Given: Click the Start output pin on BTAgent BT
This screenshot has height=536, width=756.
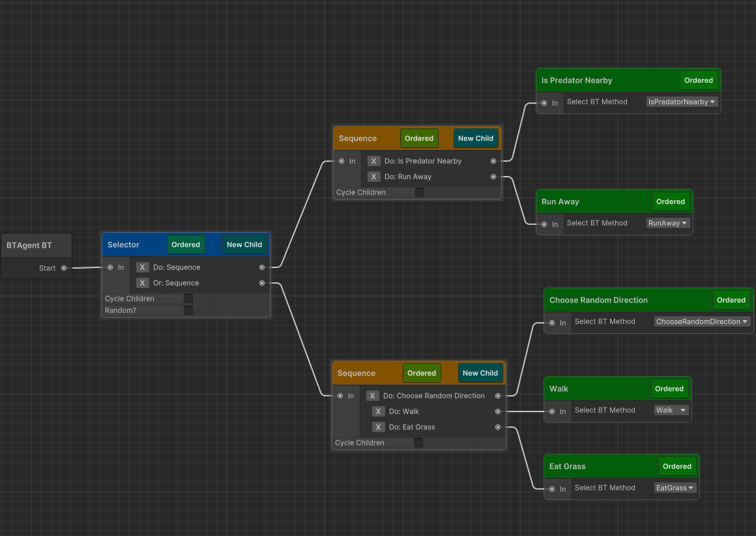Looking at the screenshot, I should (63, 267).
